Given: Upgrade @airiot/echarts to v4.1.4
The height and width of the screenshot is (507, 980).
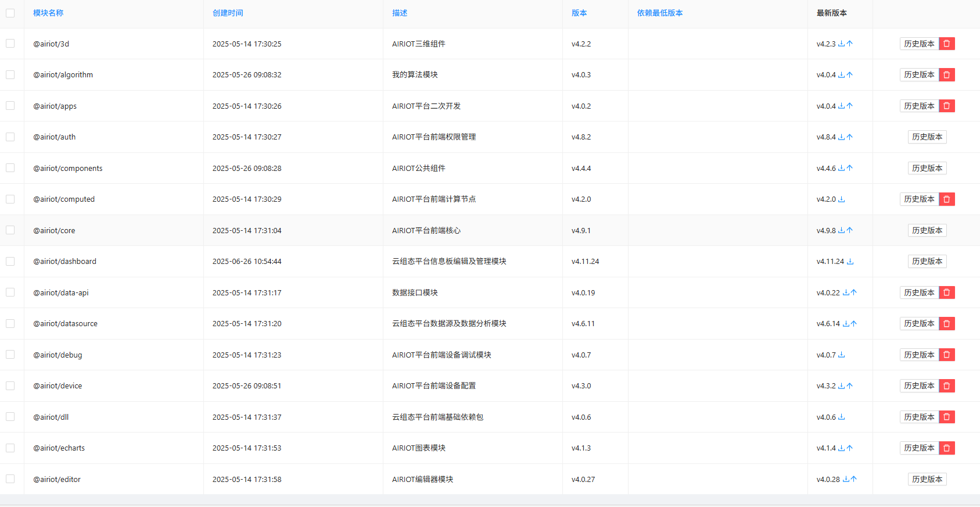Looking at the screenshot, I should point(850,448).
